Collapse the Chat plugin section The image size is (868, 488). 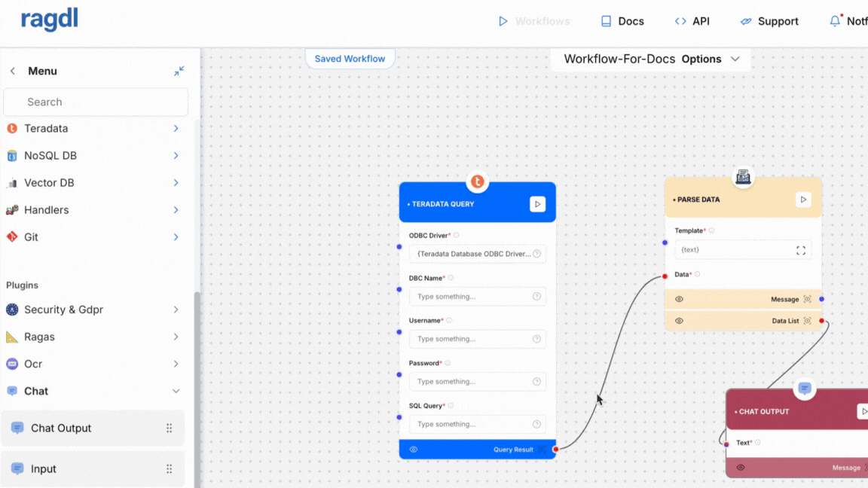pyautogui.click(x=176, y=391)
